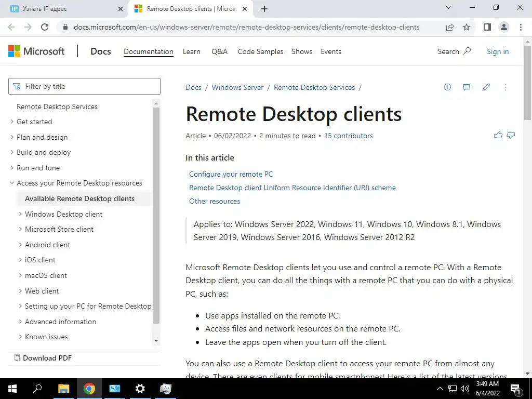Open the Chrome side panel icon
Image resolution: width=532 pixels, height=399 pixels.
(x=487, y=27)
